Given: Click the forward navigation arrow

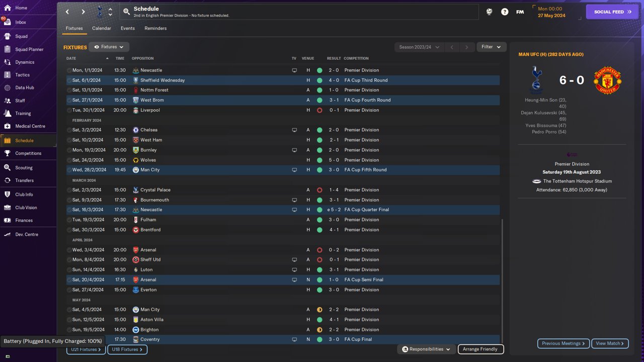Looking at the screenshot, I should 83,12.
